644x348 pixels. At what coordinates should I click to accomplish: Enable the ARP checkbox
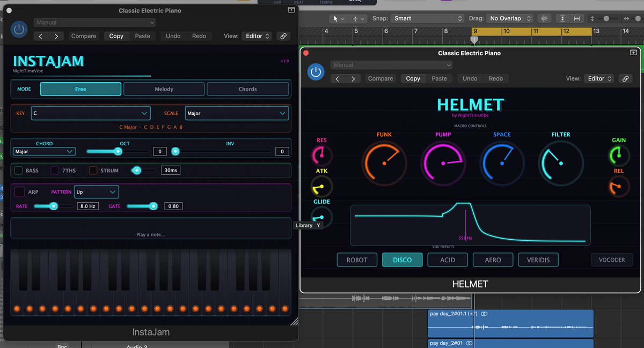tap(19, 191)
